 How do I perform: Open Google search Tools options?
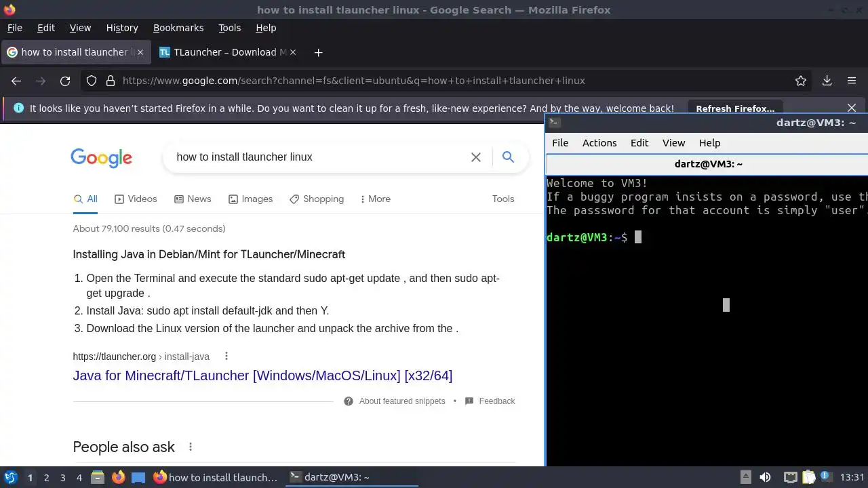[x=503, y=199]
